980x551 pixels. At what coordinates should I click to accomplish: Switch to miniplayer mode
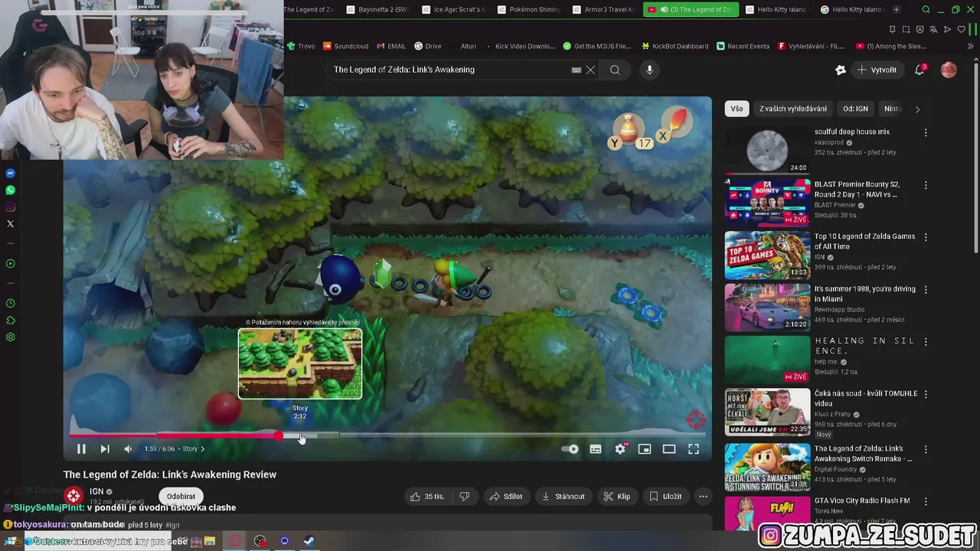tap(645, 449)
